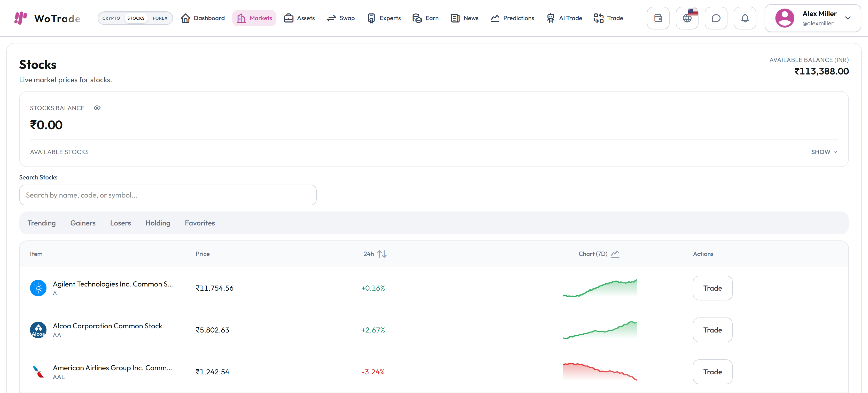Click the Trade scan icon
The width and height of the screenshot is (868, 393).
pyautogui.click(x=599, y=18)
